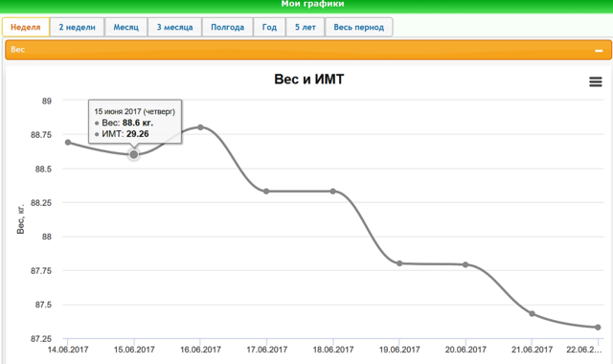Select the 2 недели period tab

[x=77, y=27]
